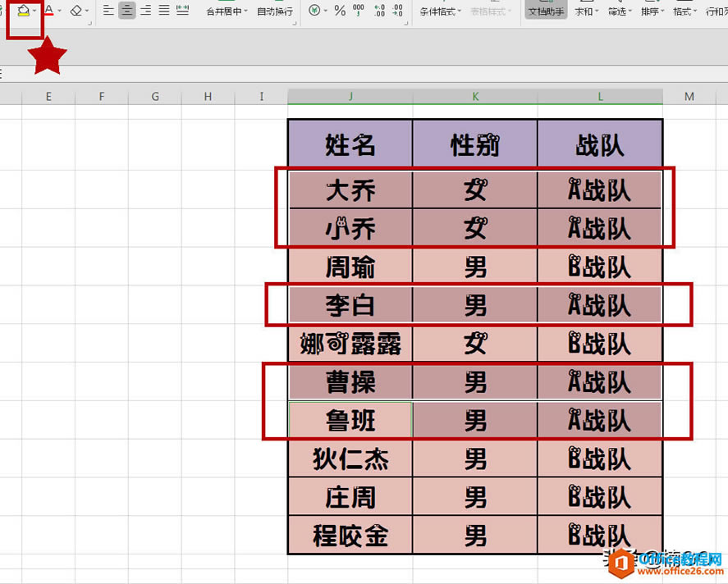Expand the font color dropdown arrow
This screenshot has height=584, width=728.
(59, 11)
